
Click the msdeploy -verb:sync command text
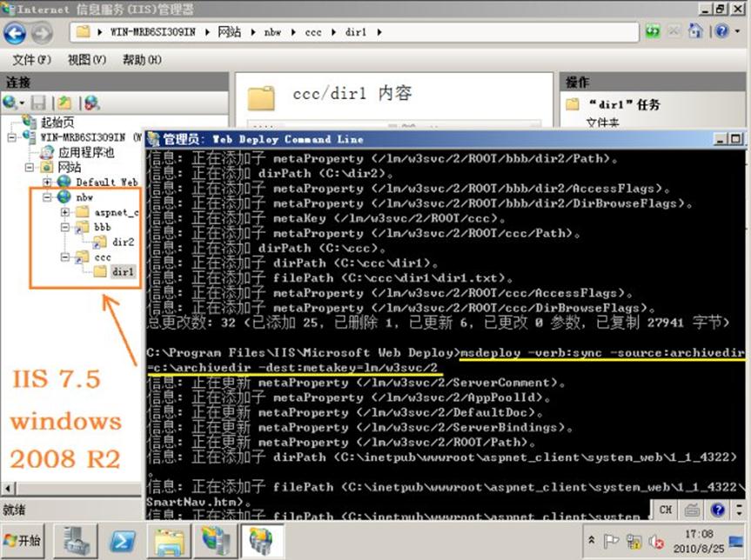602,353
